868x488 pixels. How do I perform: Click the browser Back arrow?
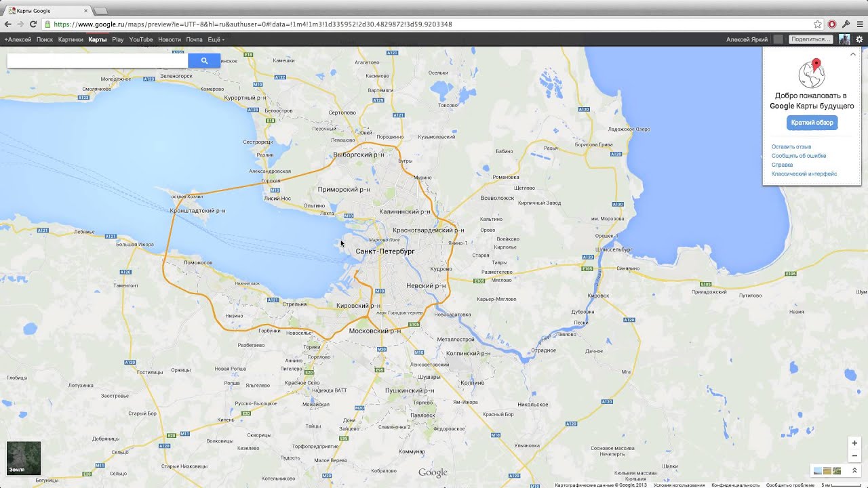click(7, 24)
